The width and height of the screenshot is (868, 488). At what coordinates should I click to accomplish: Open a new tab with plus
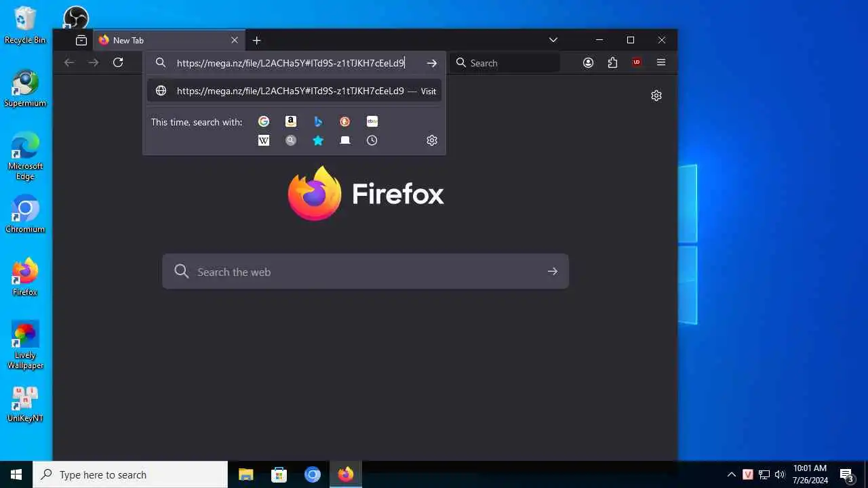point(257,41)
